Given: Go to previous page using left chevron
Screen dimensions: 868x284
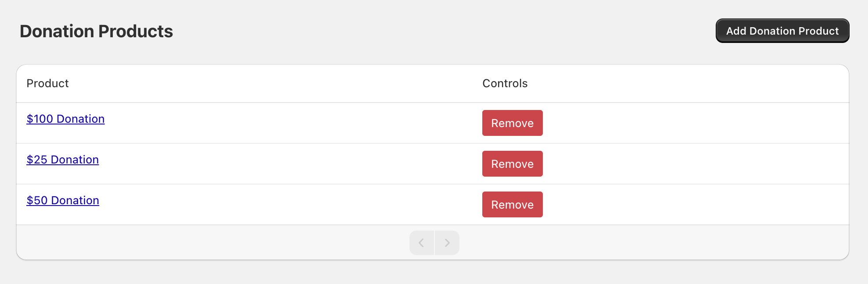Looking at the screenshot, I should point(421,243).
